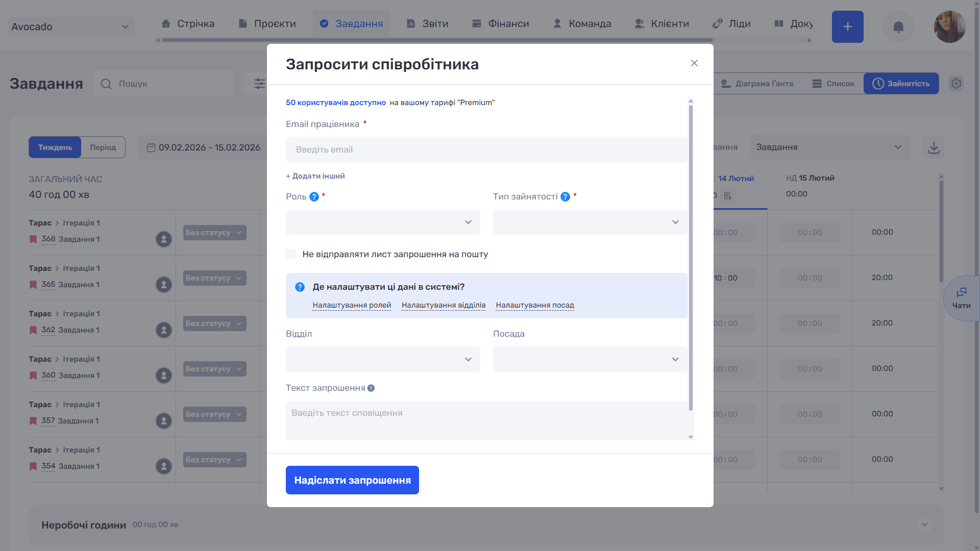Open the notifications bell icon
Screen dimensions: 980x551
point(898,27)
